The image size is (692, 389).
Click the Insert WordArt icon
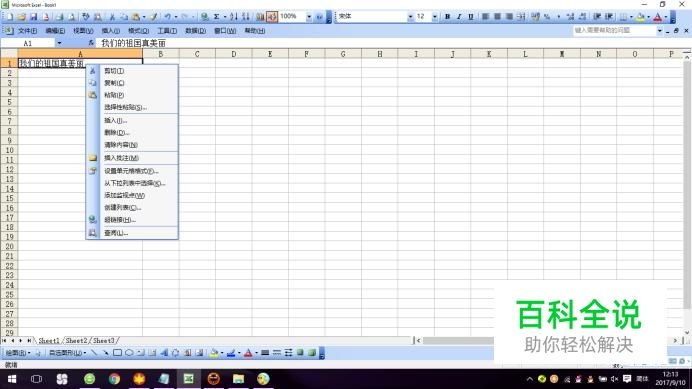pyautogui.click(x=164, y=353)
